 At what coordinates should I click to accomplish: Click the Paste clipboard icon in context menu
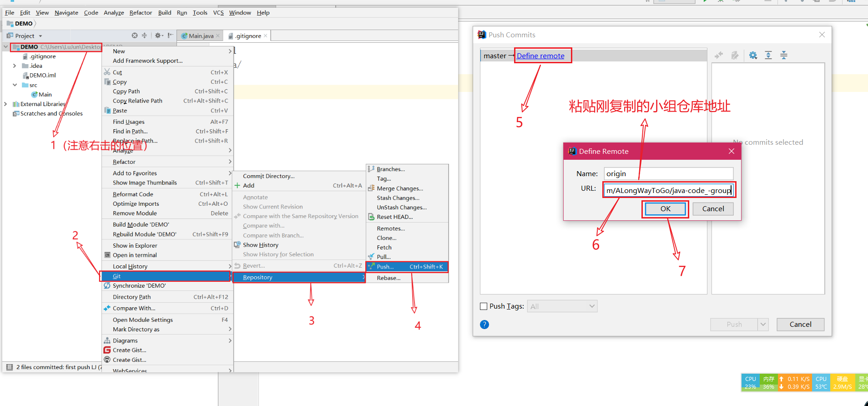coord(107,110)
